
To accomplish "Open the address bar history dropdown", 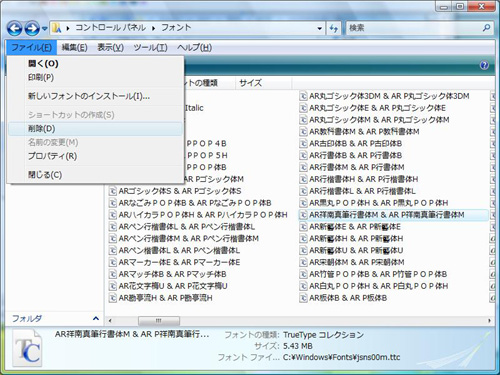I will tap(320, 29).
